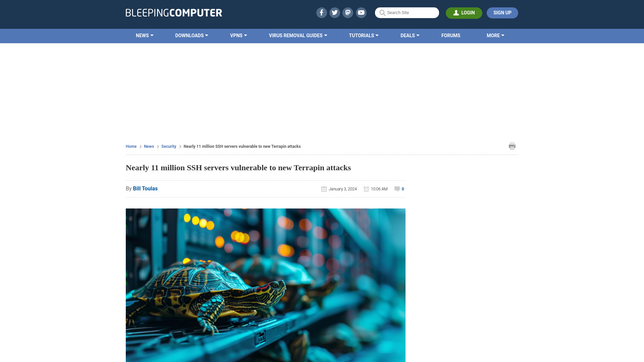Open the Twitter social media icon
Viewport: 644px width, 362px height.
[x=335, y=12]
